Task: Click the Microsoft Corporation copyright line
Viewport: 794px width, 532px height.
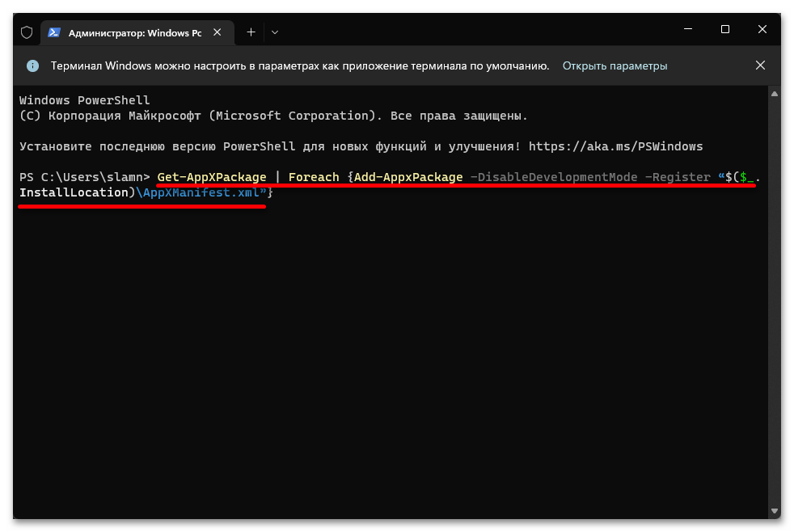Action: (273, 116)
